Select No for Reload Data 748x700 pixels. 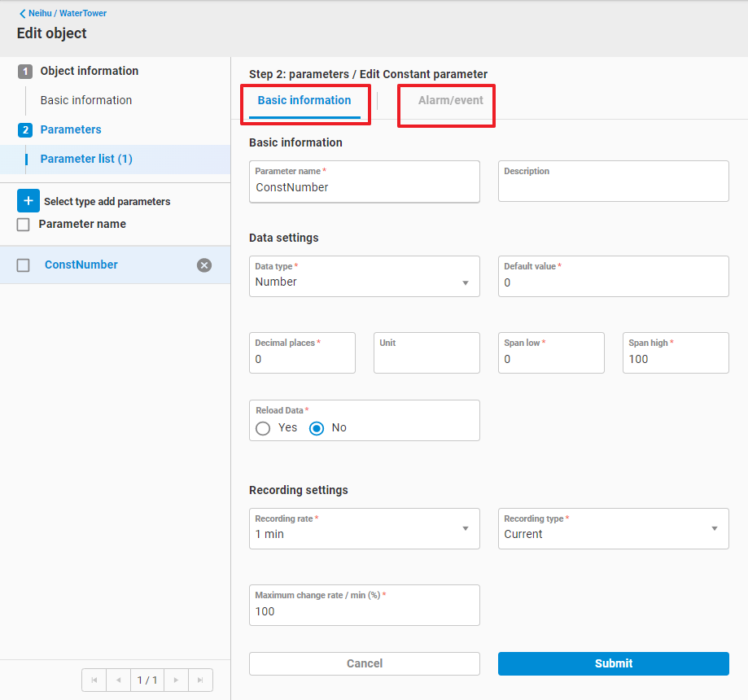pyautogui.click(x=317, y=428)
